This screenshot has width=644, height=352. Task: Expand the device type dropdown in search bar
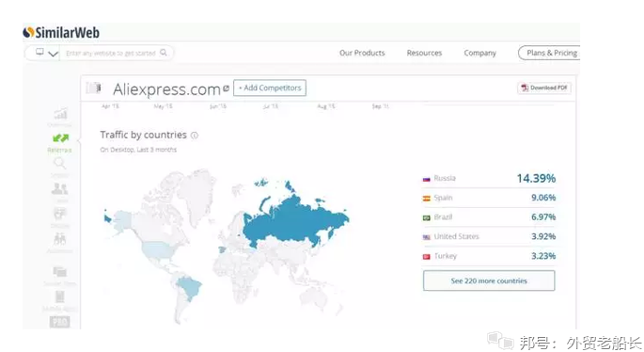click(x=45, y=53)
